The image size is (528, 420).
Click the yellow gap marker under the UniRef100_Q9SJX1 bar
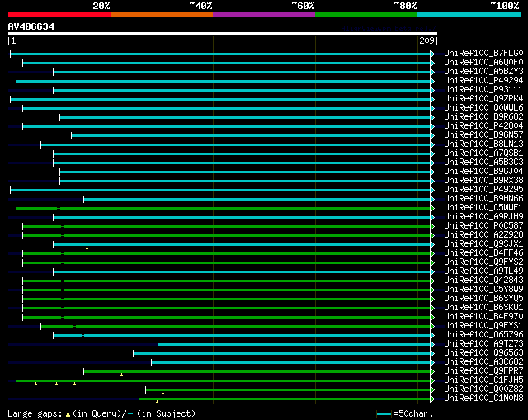pyautogui.click(x=87, y=248)
